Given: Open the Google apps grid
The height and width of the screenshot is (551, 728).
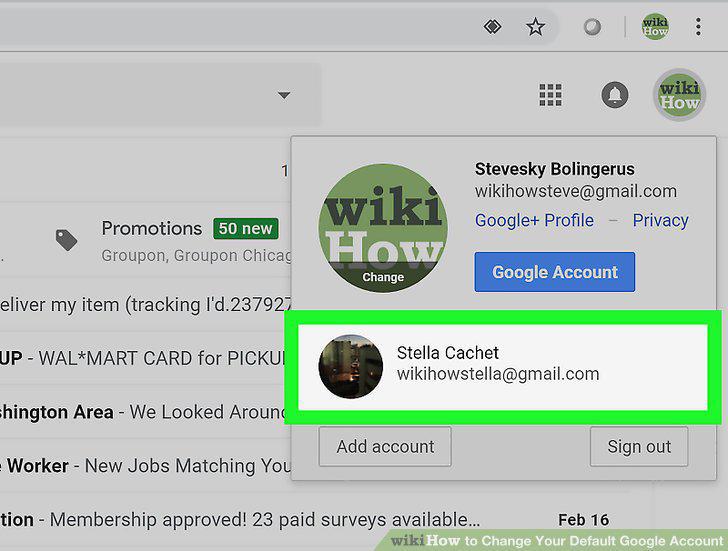Looking at the screenshot, I should point(551,95).
